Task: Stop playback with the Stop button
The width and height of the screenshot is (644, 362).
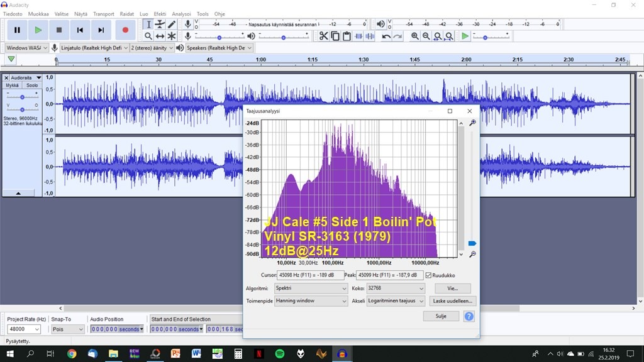Action: tap(59, 30)
